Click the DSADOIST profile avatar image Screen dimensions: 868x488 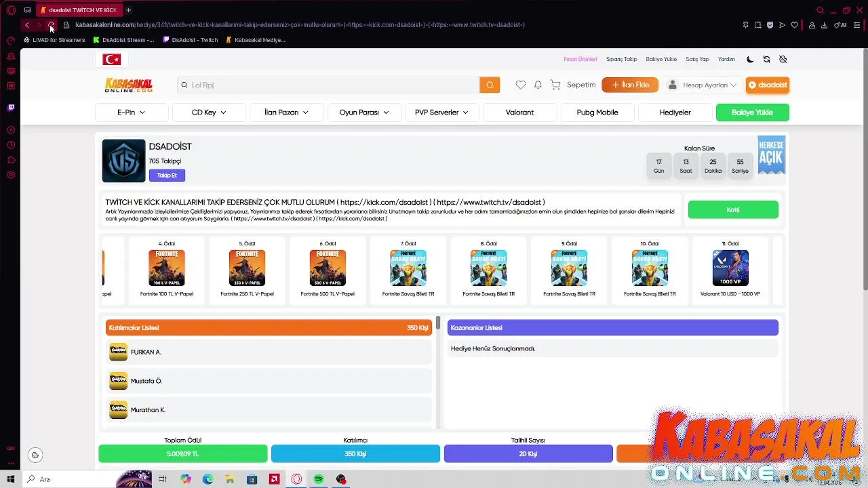click(x=123, y=161)
